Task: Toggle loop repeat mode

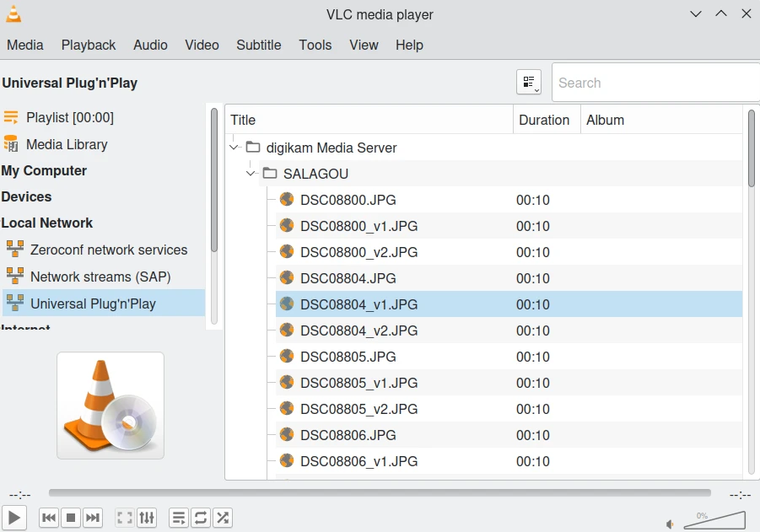Action: [201, 518]
